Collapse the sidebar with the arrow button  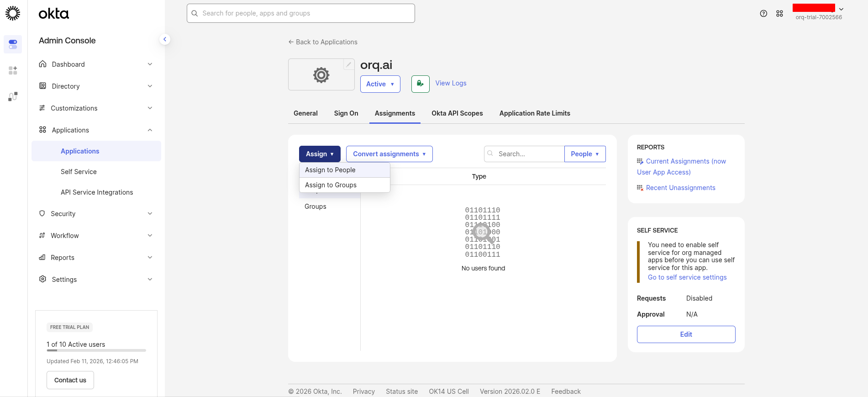(165, 39)
